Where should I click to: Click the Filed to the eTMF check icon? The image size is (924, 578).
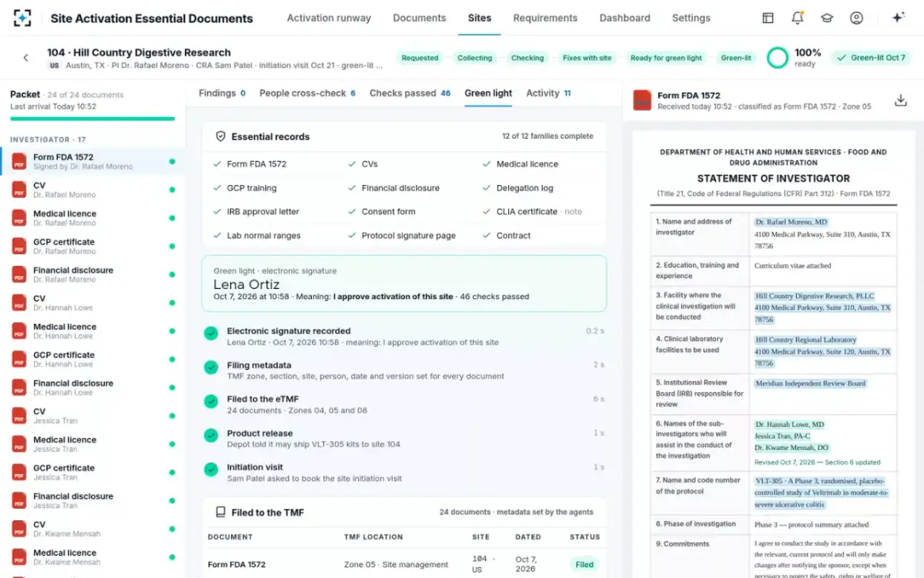(x=211, y=402)
